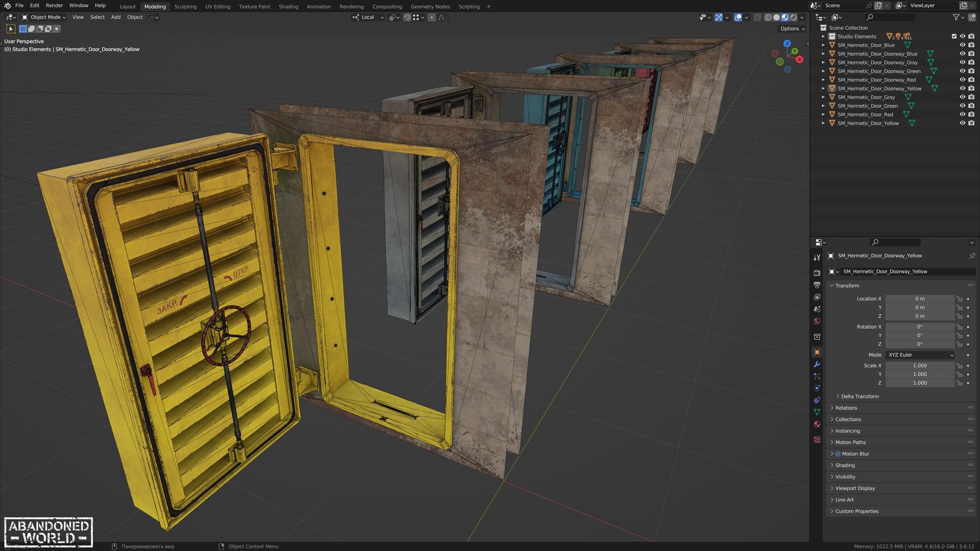Viewport: 980px width, 551px height.
Task: Open the viewport Options dropdown
Action: (792, 29)
